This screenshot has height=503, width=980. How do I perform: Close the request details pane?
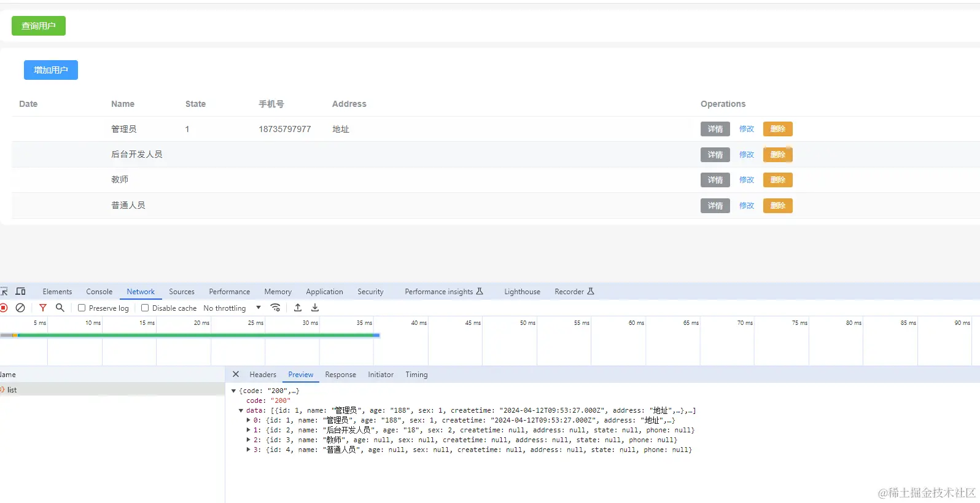click(236, 374)
